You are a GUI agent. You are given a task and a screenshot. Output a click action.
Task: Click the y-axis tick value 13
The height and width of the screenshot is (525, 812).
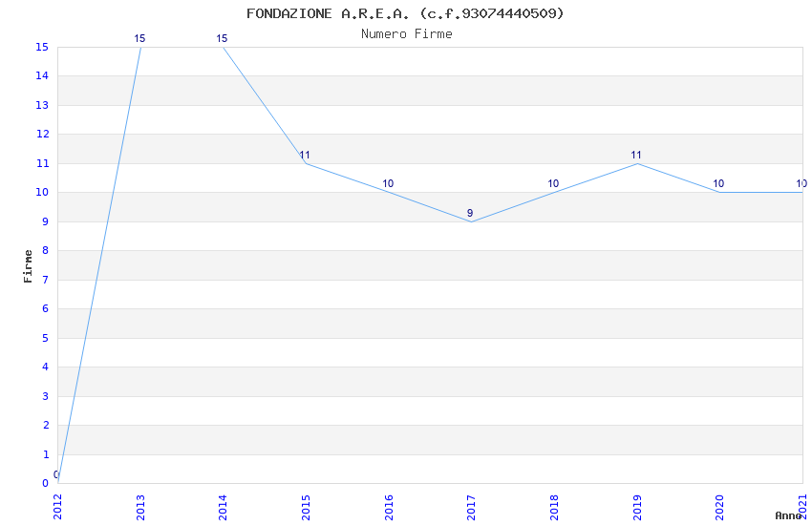[42, 106]
